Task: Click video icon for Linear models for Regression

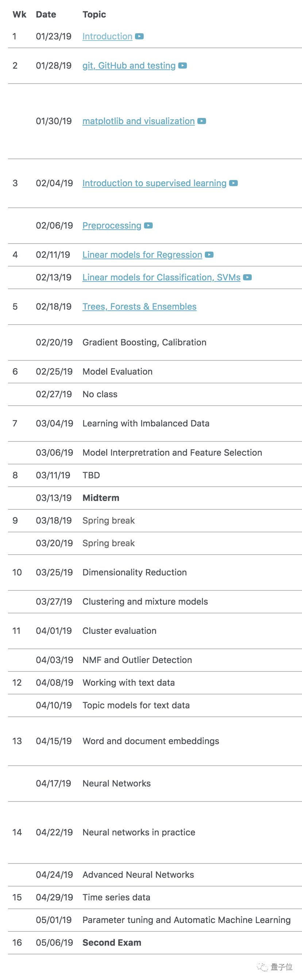Action: click(209, 255)
